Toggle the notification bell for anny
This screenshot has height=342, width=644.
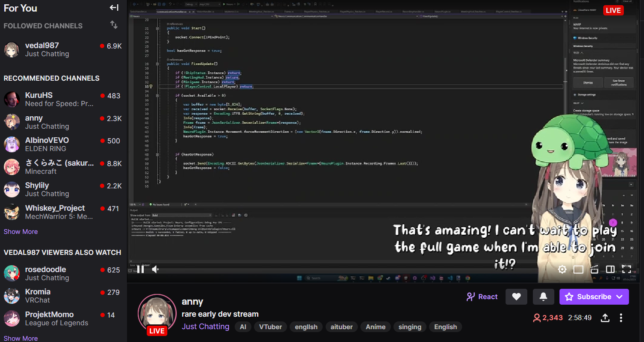[x=543, y=297]
